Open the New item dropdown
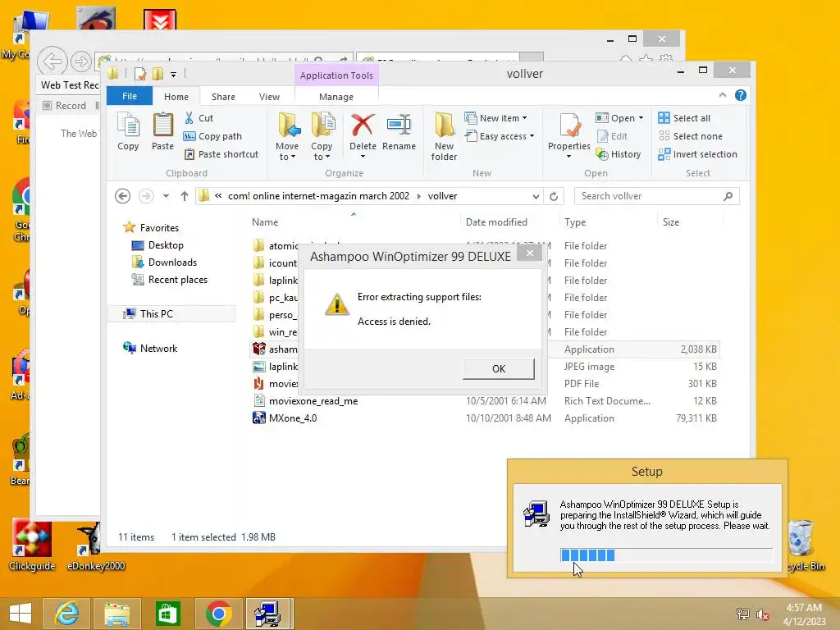The width and height of the screenshot is (840, 630). coord(495,118)
